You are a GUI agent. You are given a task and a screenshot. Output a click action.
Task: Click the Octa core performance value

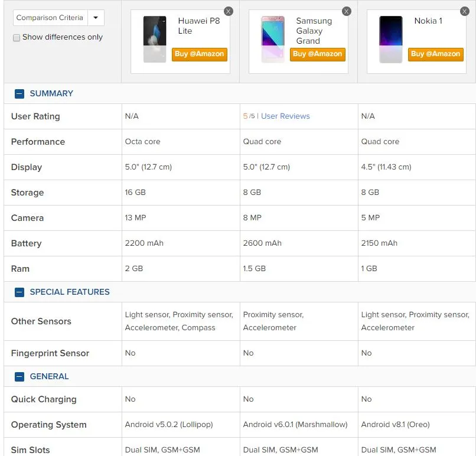(x=142, y=142)
